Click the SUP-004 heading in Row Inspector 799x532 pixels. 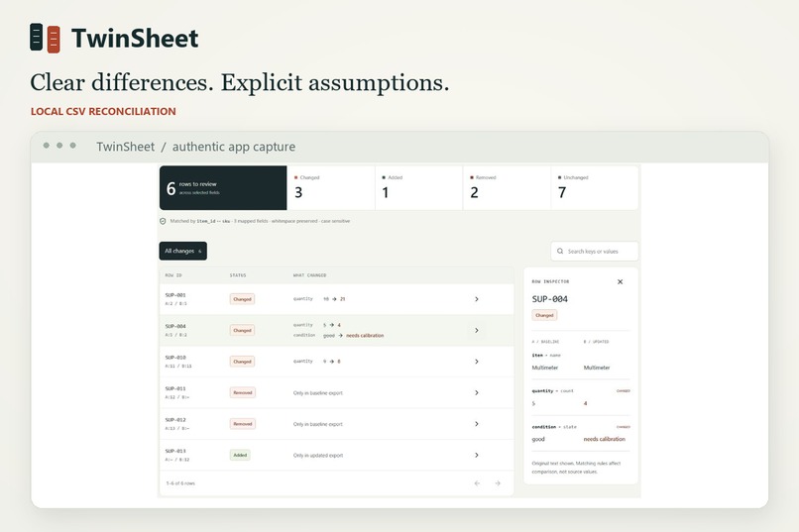[x=550, y=299]
